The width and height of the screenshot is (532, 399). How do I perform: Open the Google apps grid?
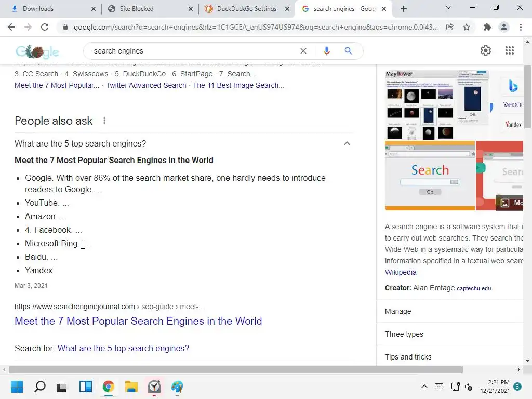click(x=509, y=50)
